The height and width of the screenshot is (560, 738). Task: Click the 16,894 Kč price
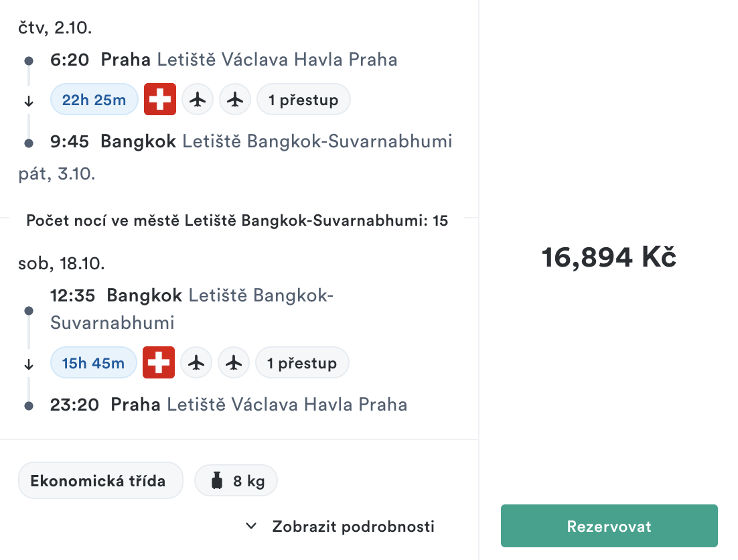tap(609, 257)
